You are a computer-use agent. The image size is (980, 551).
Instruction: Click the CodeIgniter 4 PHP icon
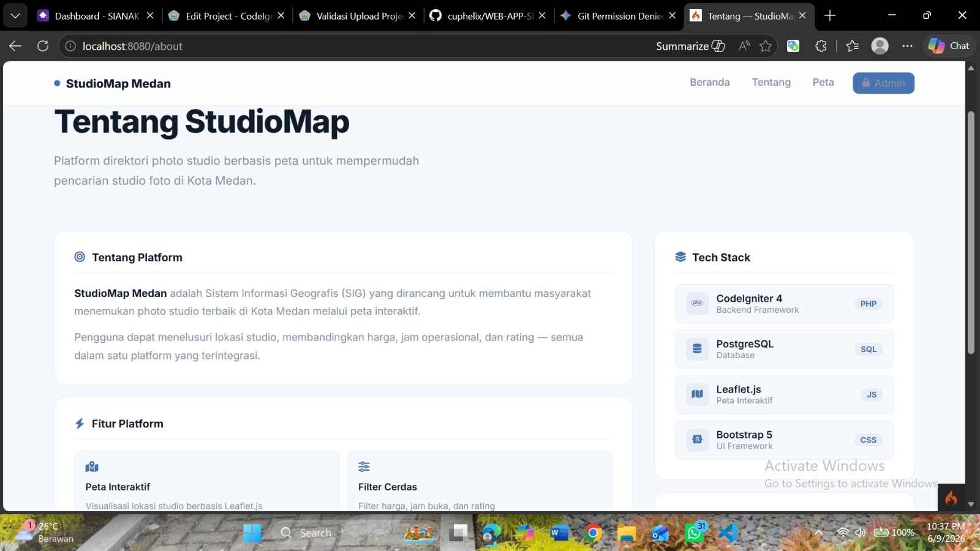click(697, 304)
